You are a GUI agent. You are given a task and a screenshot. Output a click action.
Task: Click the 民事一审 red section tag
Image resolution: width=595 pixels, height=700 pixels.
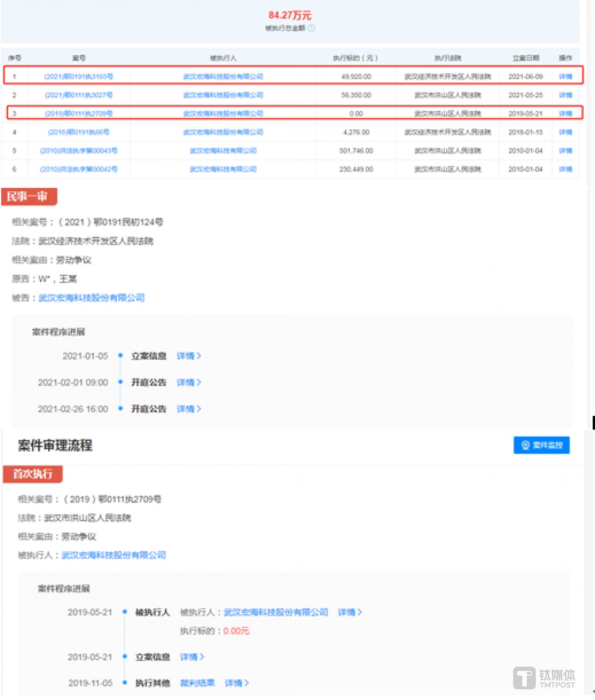click(29, 197)
